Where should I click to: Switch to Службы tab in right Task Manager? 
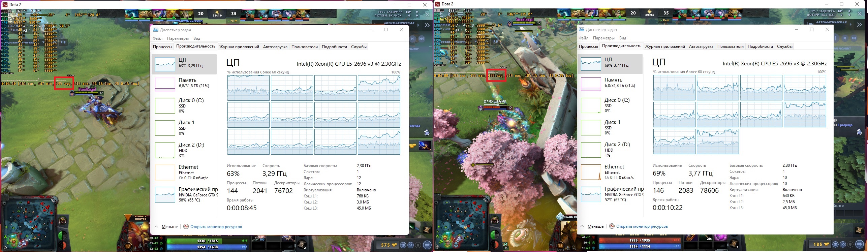pyautogui.click(x=785, y=46)
